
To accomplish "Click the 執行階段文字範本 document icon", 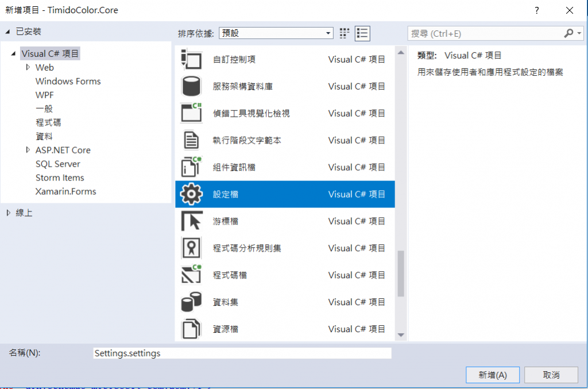I will click(192, 140).
